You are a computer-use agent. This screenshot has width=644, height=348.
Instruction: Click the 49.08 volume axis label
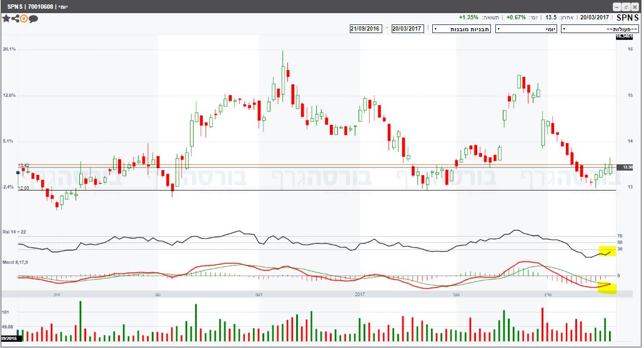point(7,327)
